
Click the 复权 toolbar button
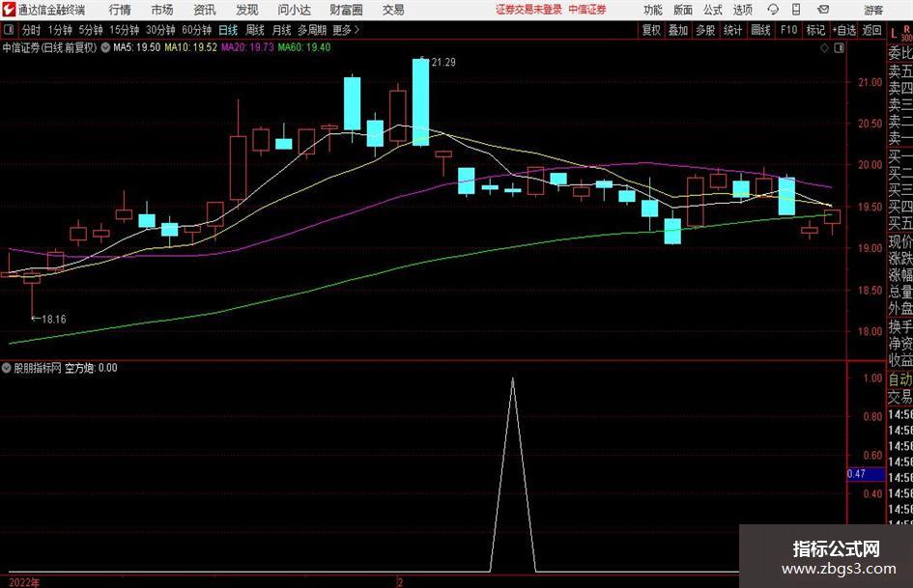pos(651,30)
